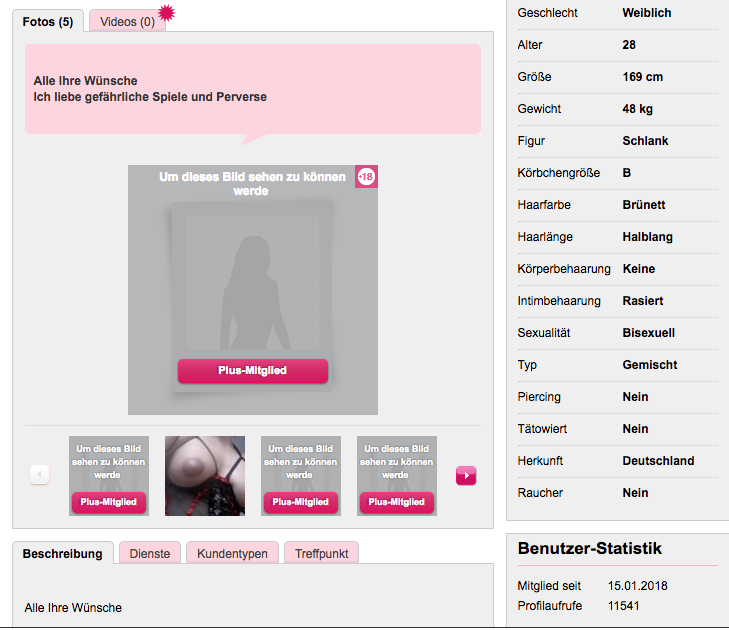Click the 'Körbchengröße' label

[x=559, y=173]
